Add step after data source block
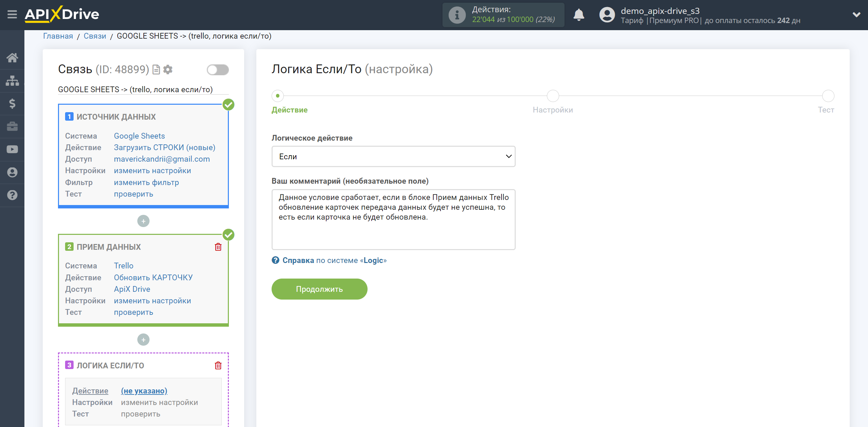The height and width of the screenshot is (427, 868). (143, 221)
